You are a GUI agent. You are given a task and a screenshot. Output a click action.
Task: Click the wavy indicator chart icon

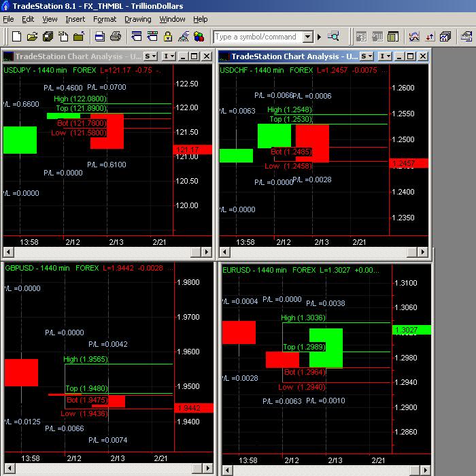point(414,37)
